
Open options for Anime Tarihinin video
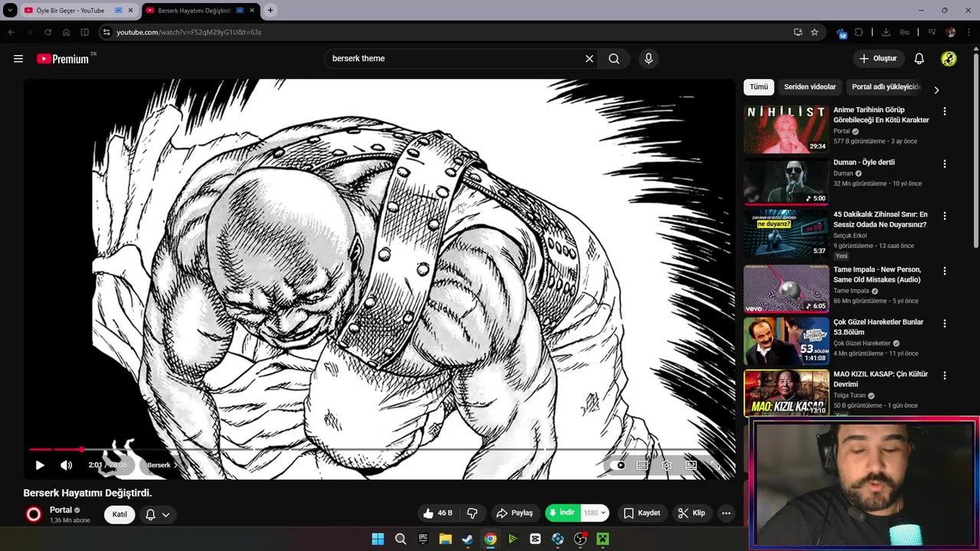pyautogui.click(x=944, y=112)
